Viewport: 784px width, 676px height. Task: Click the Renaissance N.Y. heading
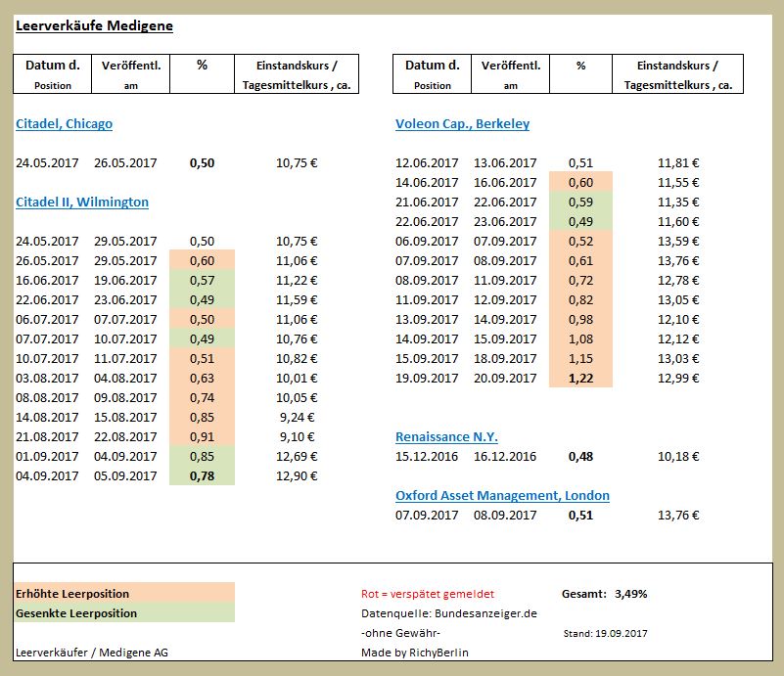click(x=445, y=436)
